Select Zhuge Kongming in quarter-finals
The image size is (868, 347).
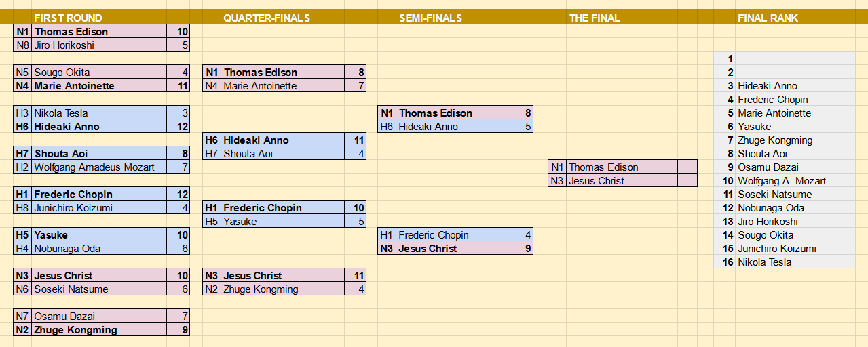284,289
